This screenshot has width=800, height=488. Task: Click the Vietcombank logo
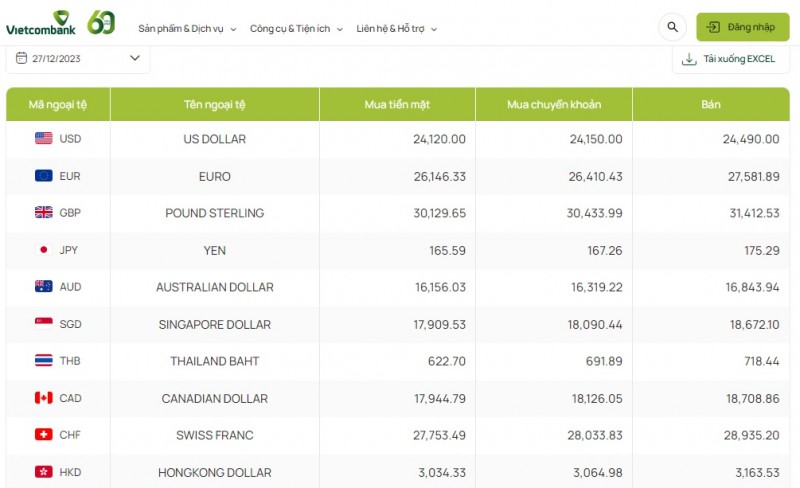[38, 23]
